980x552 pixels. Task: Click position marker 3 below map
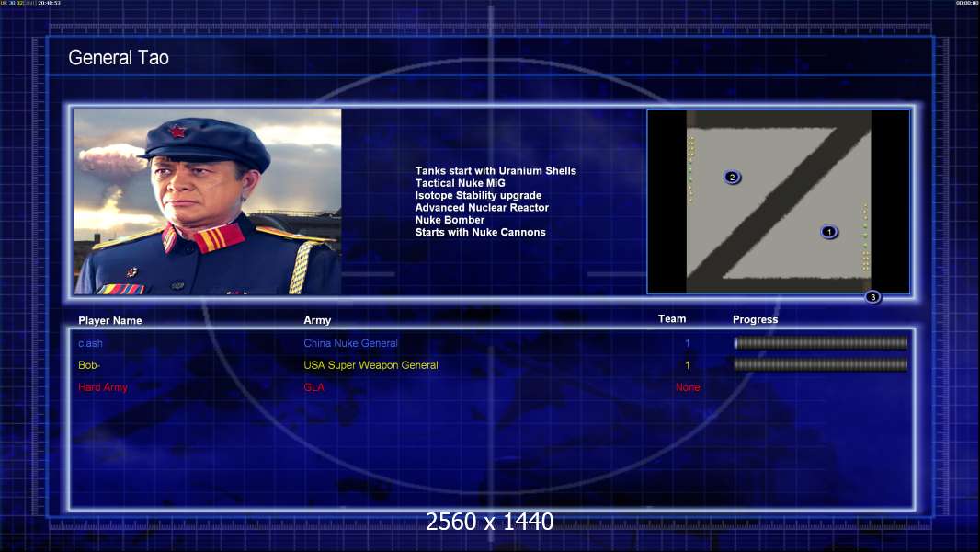(x=873, y=297)
